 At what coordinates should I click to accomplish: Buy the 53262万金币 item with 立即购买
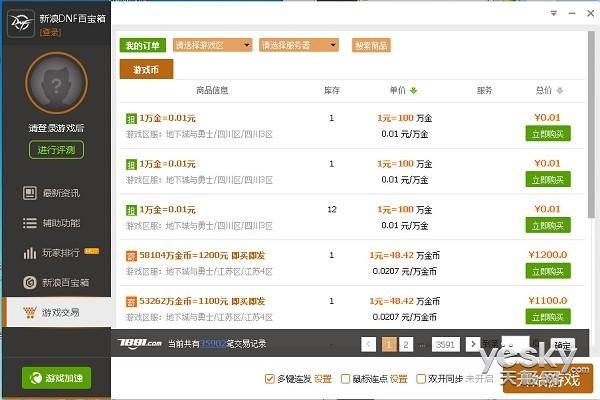click(x=548, y=317)
